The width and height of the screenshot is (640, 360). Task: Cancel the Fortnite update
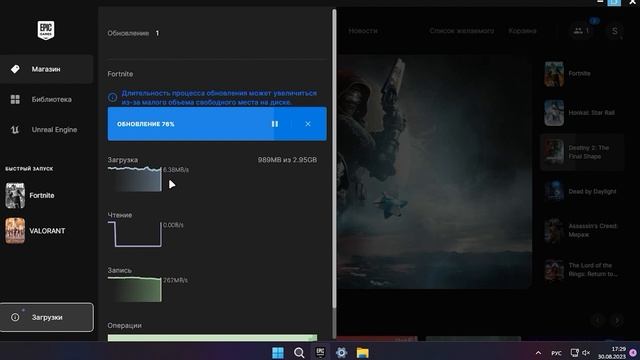[308, 124]
